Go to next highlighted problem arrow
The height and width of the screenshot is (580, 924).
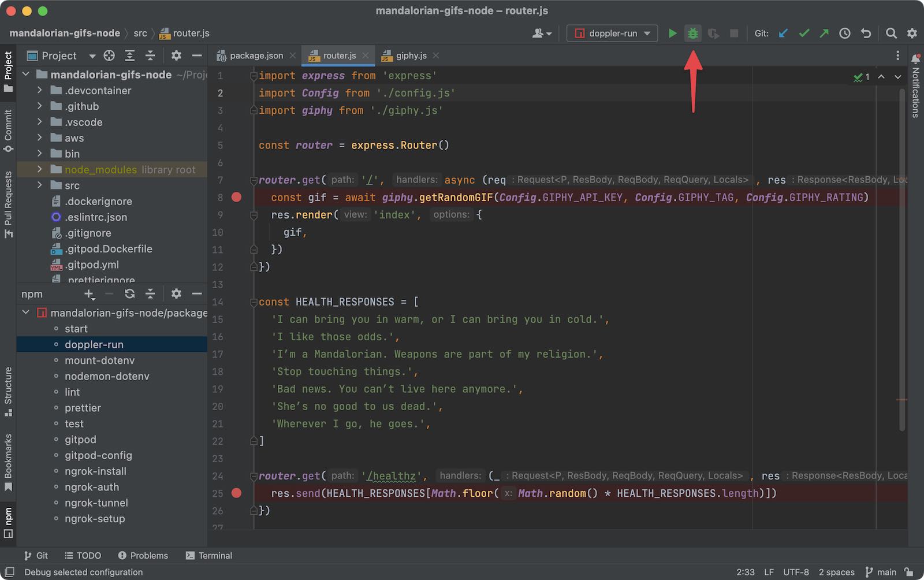coord(898,77)
